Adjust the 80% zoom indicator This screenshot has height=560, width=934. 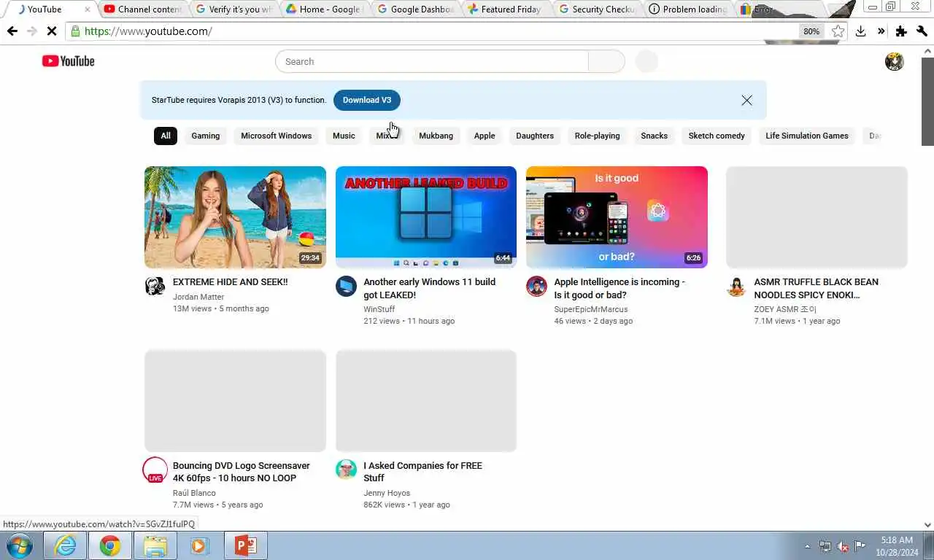(811, 31)
